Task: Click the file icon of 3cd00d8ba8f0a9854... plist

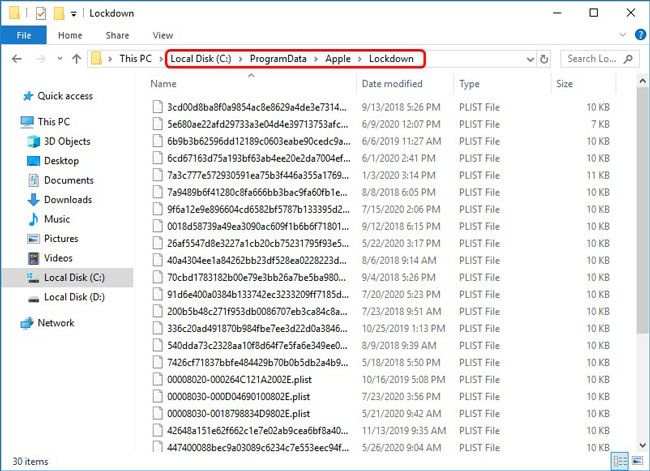Action: (x=158, y=107)
